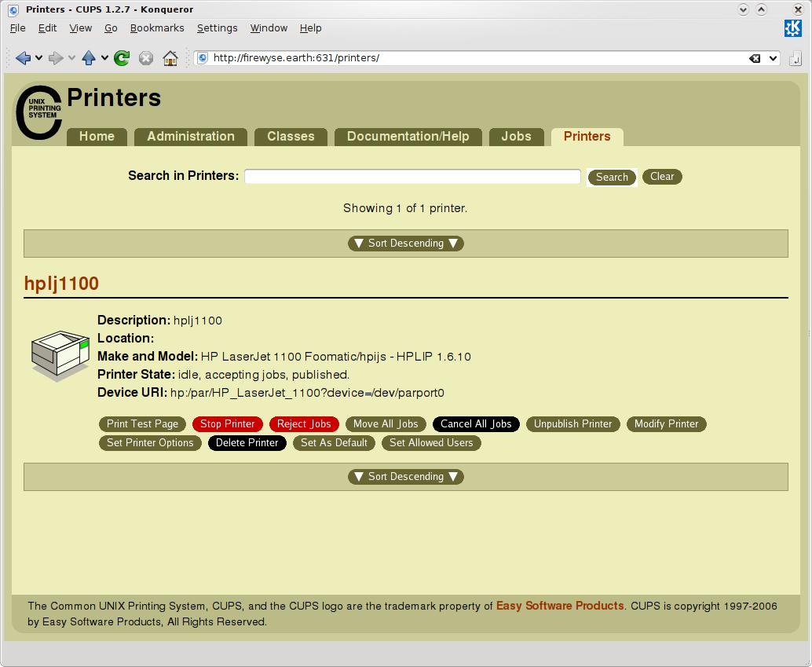The image size is (812, 667).
Task: Click the Cancel All Jobs button
Action: (x=476, y=424)
